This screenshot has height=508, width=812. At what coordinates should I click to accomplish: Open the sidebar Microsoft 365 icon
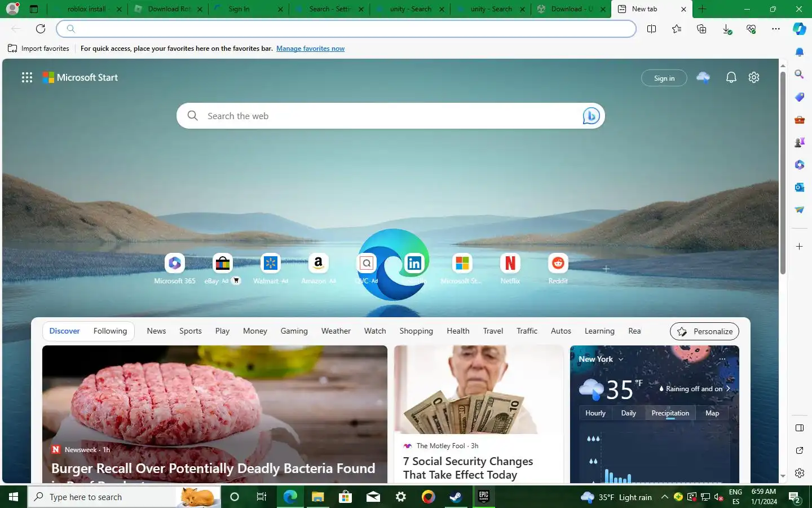pyautogui.click(x=799, y=165)
